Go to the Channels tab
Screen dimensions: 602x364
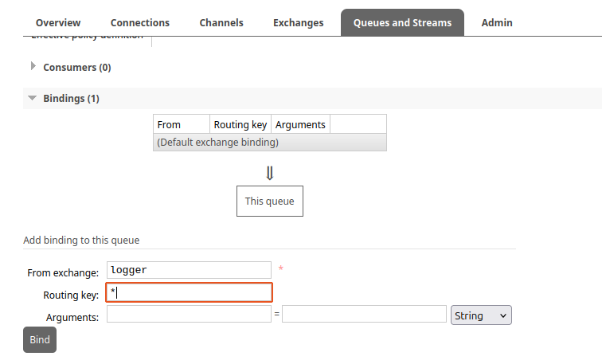(221, 22)
